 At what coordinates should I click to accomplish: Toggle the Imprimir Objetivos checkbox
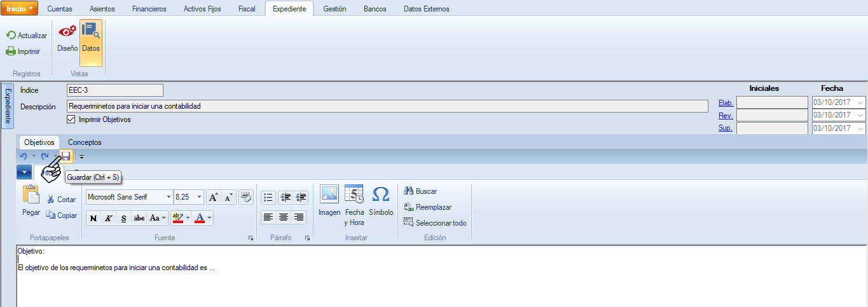[x=71, y=119]
